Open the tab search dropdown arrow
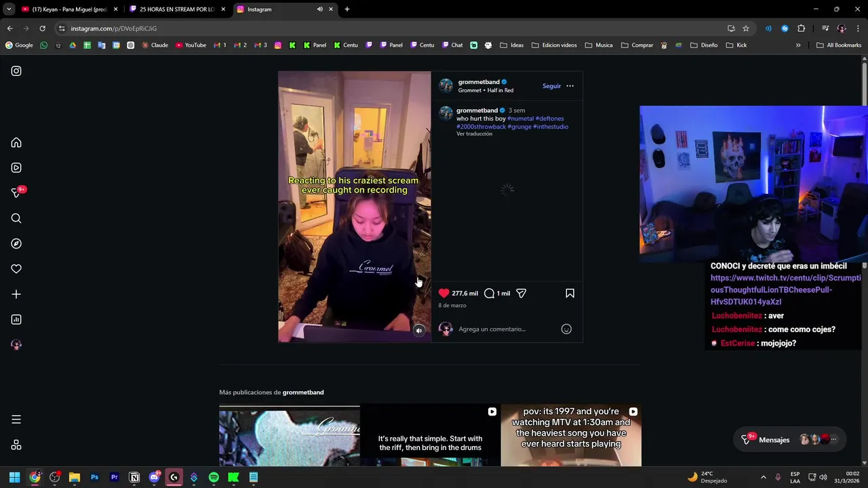Viewport: 868px width, 488px height. pyautogui.click(x=9, y=9)
